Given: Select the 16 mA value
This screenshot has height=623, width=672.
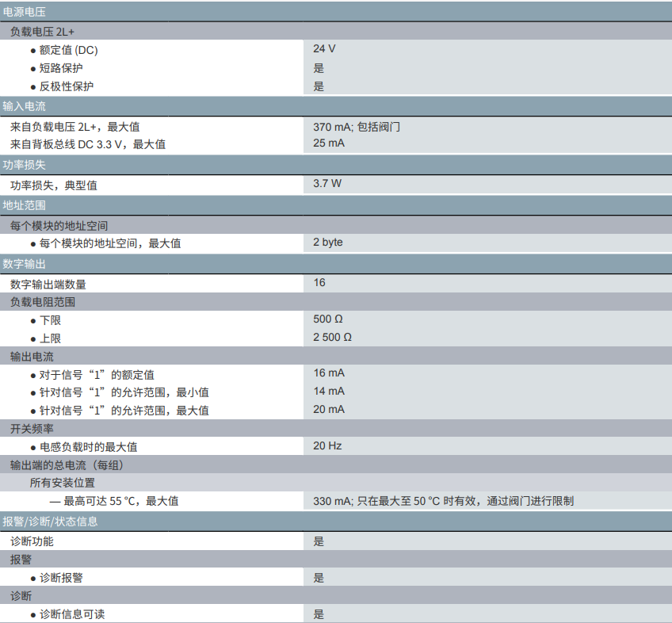Looking at the screenshot, I should (x=329, y=373).
